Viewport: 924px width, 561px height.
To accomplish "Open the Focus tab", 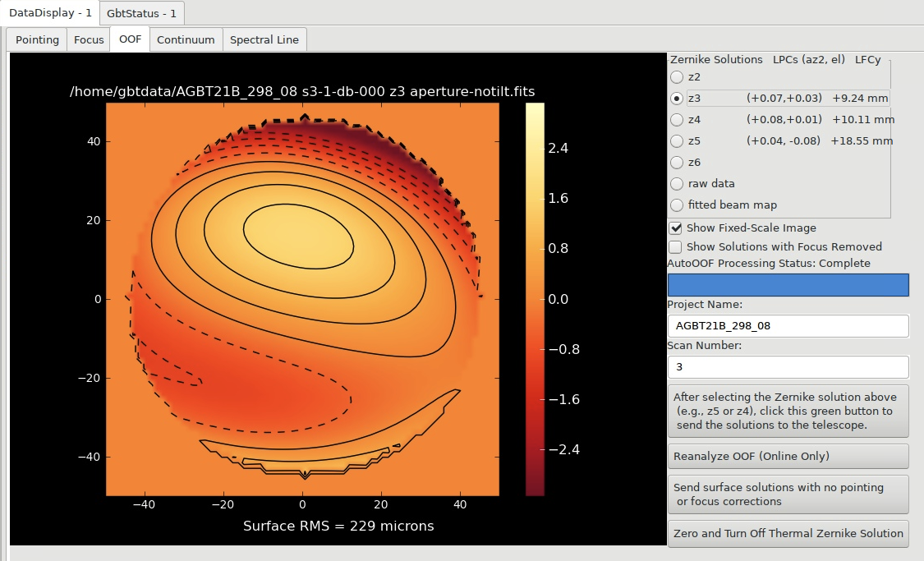I will click(89, 39).
